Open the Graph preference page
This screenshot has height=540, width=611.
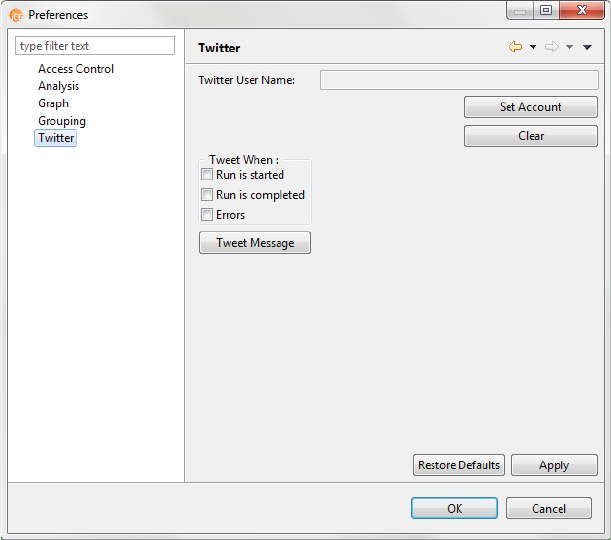[53, 104]
